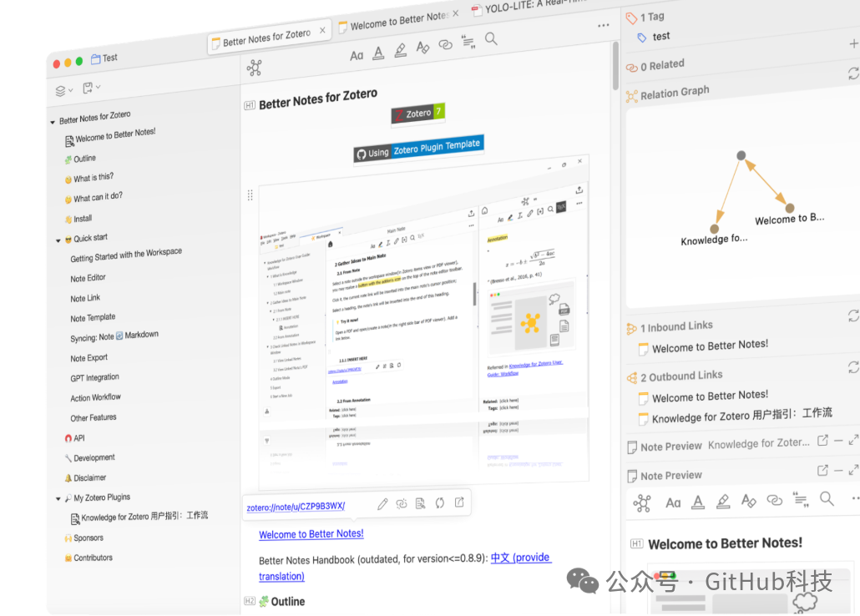
Task: Refresh the Outbound Links section
Action: 853,367
